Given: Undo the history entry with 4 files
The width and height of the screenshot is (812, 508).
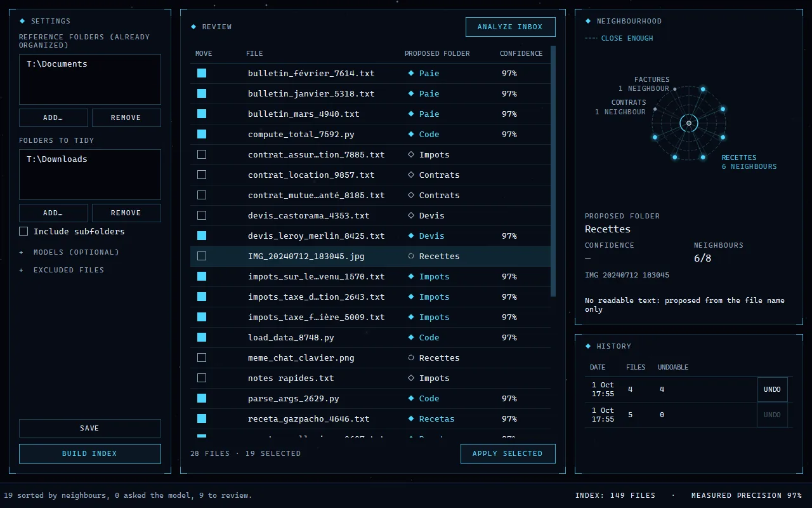Looking at the screenshot, I should tap(772, 389).
